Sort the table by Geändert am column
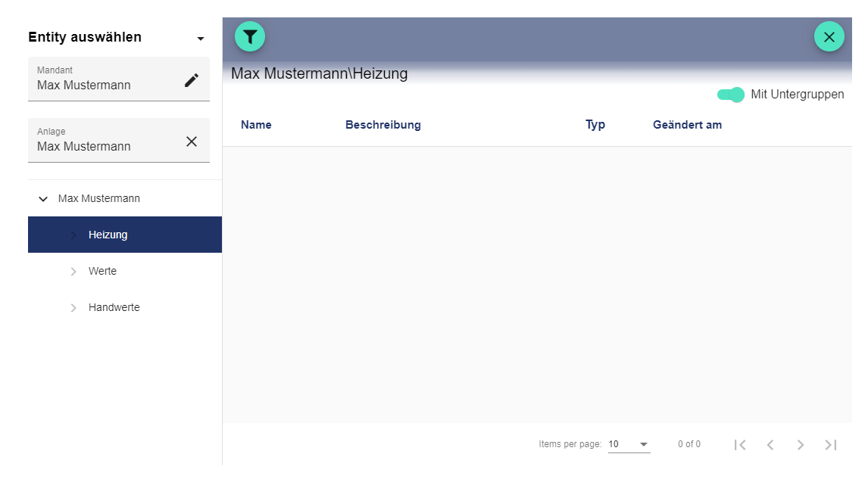This screenshot has width=868, height=482. 687,124
